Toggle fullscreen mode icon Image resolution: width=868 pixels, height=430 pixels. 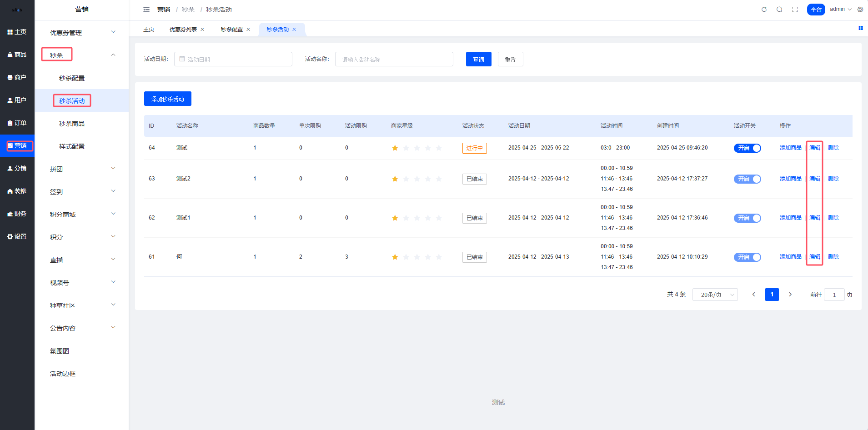(795, 10)
